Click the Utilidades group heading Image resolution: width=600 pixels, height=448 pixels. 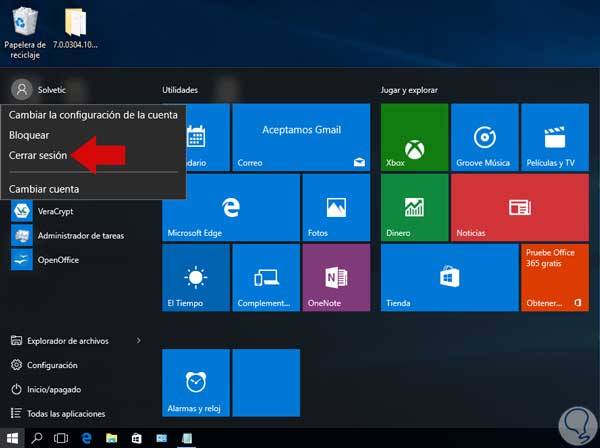180,90
